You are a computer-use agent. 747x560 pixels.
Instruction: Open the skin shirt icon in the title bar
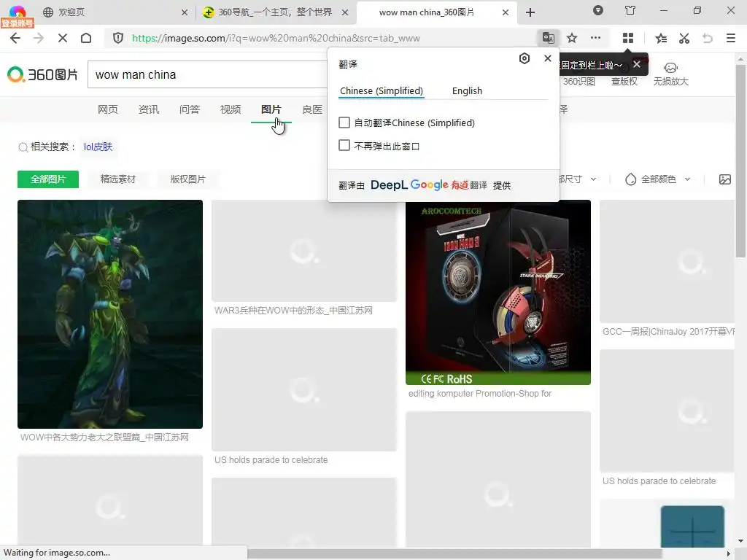click(630, 10)
